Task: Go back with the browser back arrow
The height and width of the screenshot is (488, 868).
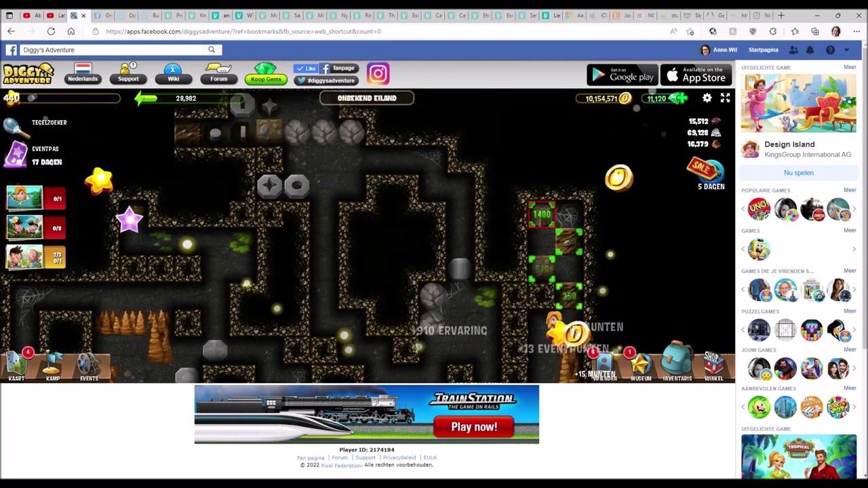Action: [11, 31]
